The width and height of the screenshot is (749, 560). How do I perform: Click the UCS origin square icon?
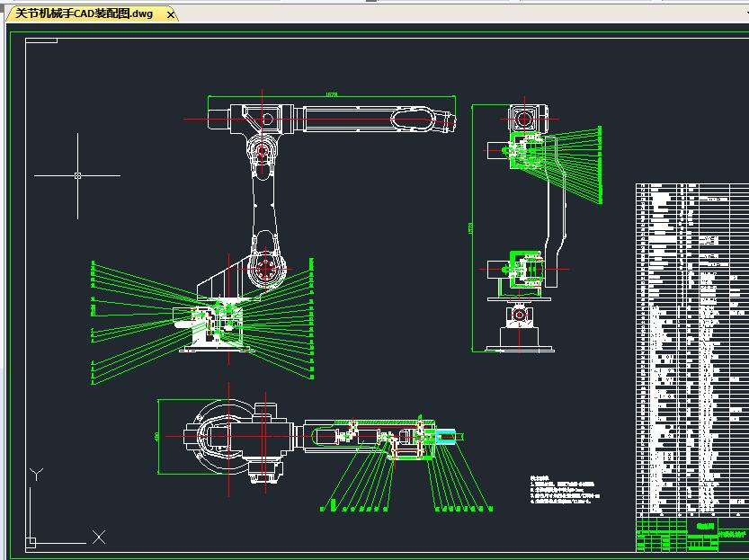pyautogui.click(x=31, y=542)
